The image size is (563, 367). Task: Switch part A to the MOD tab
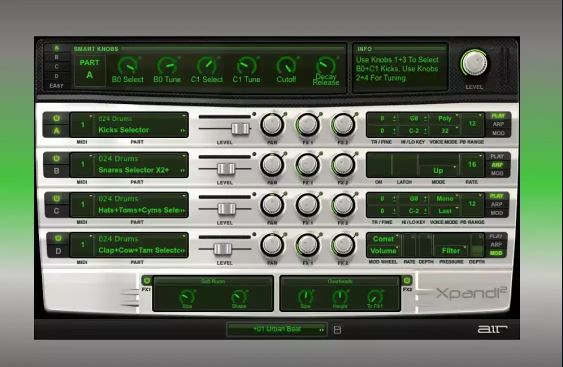[498, 133]
